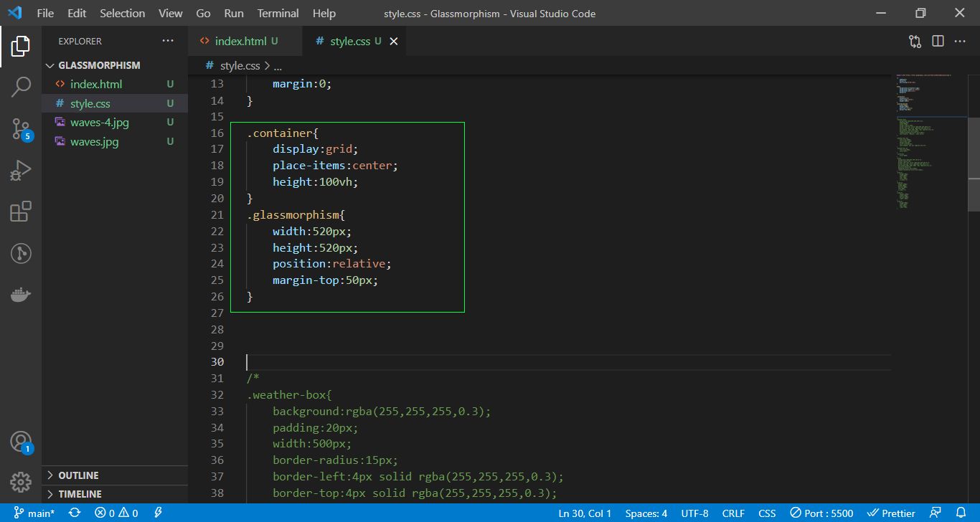
Task: Click Port : 5500 live server status
Action: [x=821, y=513]
